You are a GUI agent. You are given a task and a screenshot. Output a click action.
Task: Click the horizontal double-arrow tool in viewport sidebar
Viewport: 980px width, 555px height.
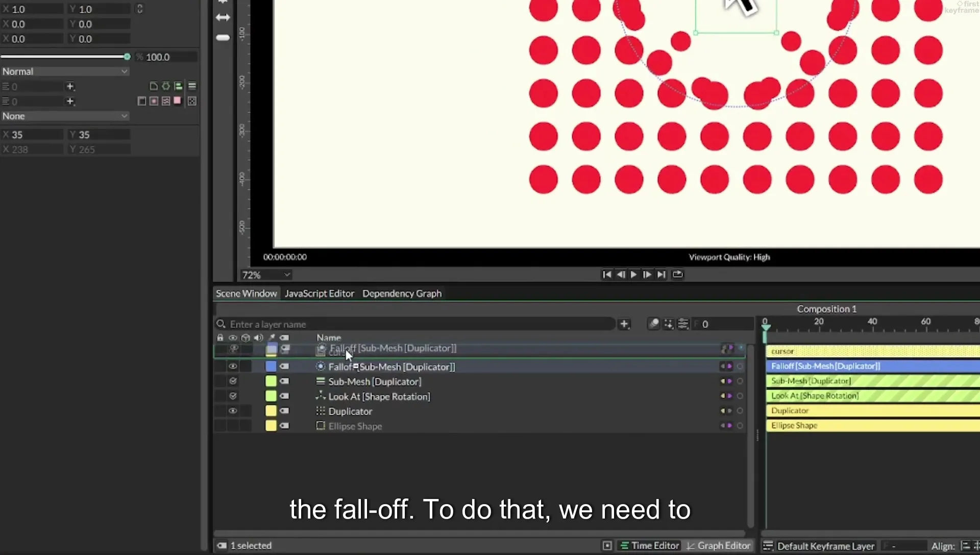pos(223,17)
